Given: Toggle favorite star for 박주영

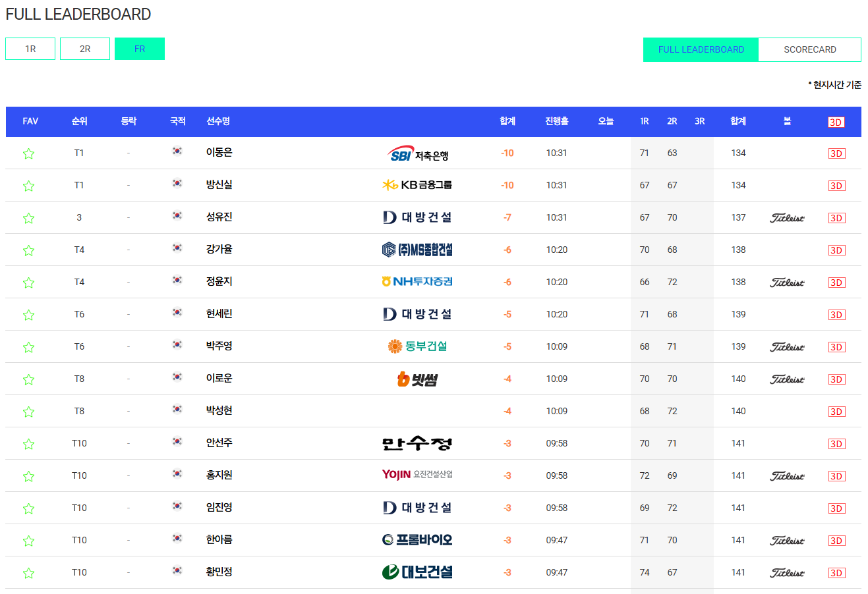Looking at the screenshot, I should tap(28, 347).
